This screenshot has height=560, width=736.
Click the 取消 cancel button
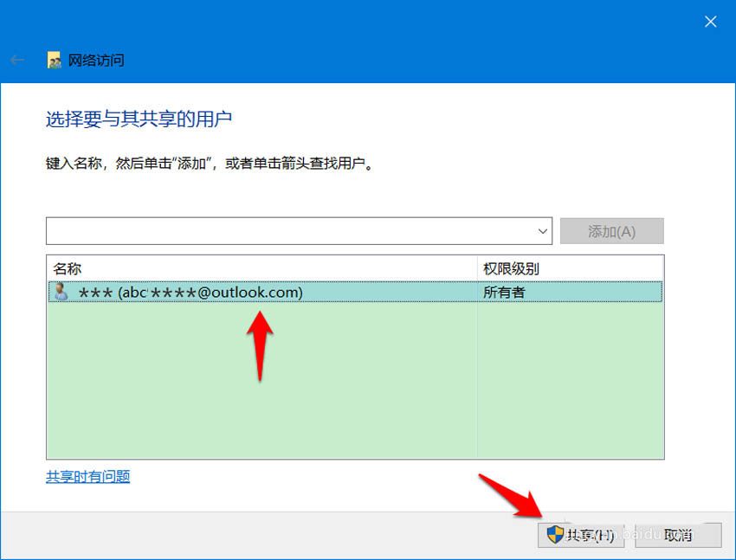[679, 535]
